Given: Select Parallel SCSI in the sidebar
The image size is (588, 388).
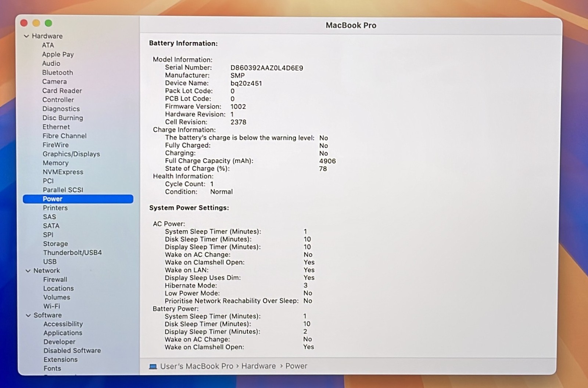Looking at the screenshot, I should (63, 190).
